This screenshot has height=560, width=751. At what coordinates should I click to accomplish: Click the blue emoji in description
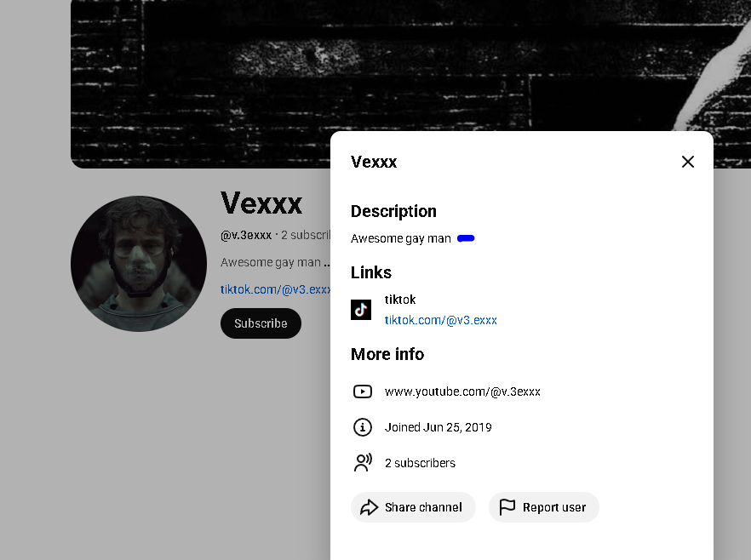click(x=466, y=238)
